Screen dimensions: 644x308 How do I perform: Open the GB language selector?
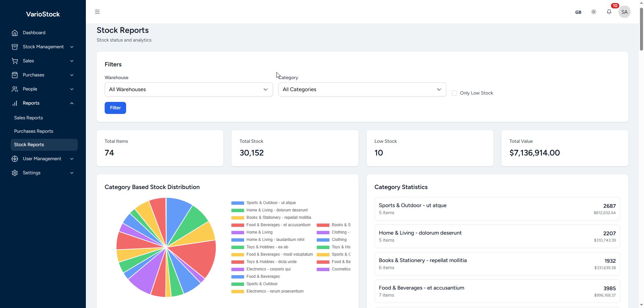(578, 12)
